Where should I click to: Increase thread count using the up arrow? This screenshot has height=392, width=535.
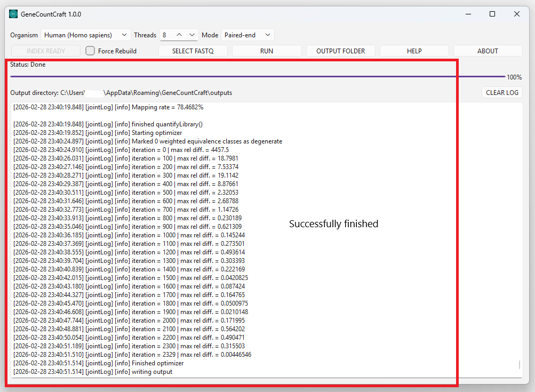179,35
